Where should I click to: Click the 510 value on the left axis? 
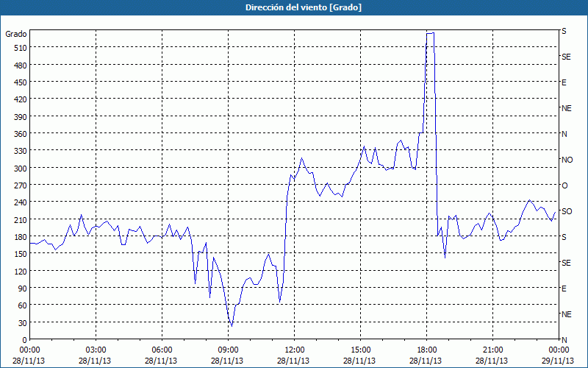pos(21,48)
